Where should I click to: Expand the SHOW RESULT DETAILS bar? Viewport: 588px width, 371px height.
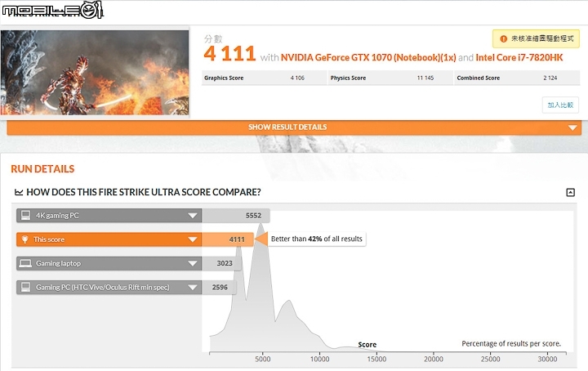pyautogui.click(x=294, y=127)
